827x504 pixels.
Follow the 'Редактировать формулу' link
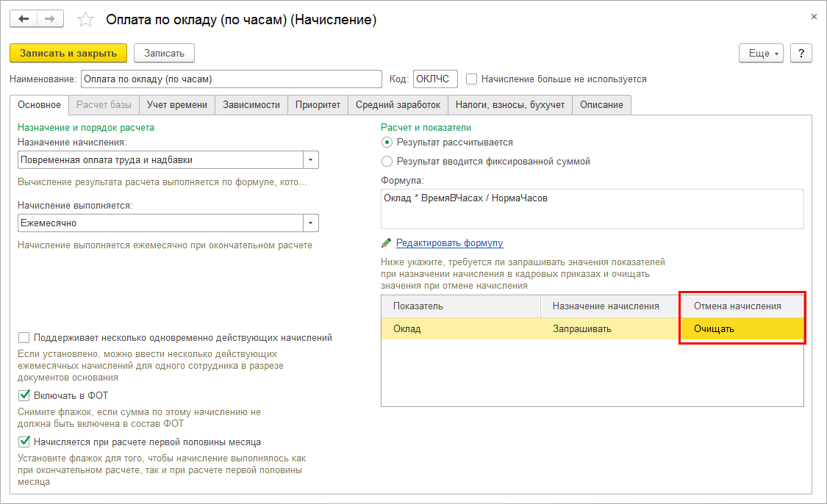point(449,243)
